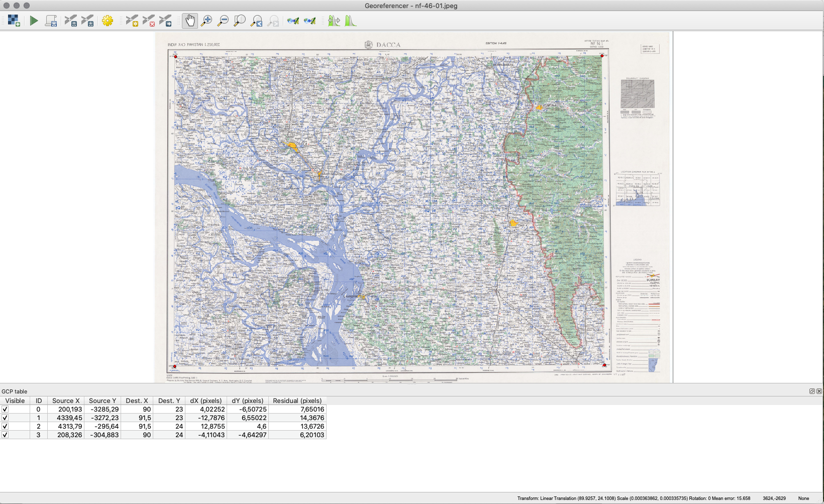824x504 pixels.
Task: Select dY value 6,55022
Action: point(248,418)
